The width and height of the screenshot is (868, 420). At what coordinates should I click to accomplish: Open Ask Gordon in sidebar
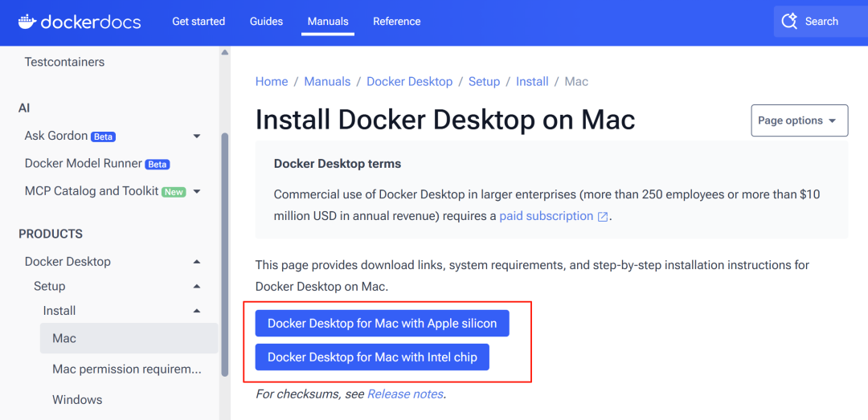tap(56, 136)
